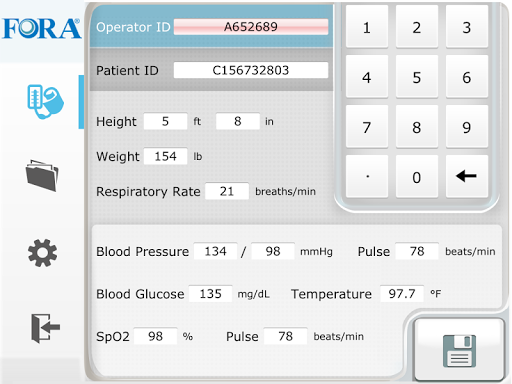Select the Blood Glucose field
Image resolution: width=512 pixels, height=384 pixels.
click(x=210, y=294)
